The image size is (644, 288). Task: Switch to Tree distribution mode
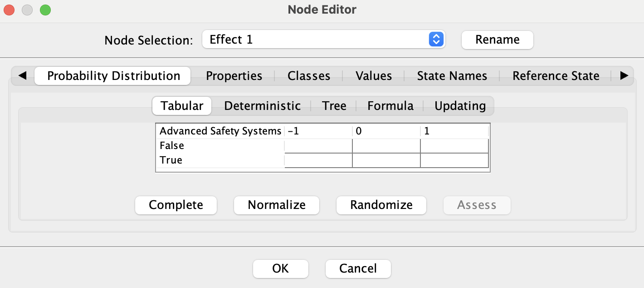[334, 106]
